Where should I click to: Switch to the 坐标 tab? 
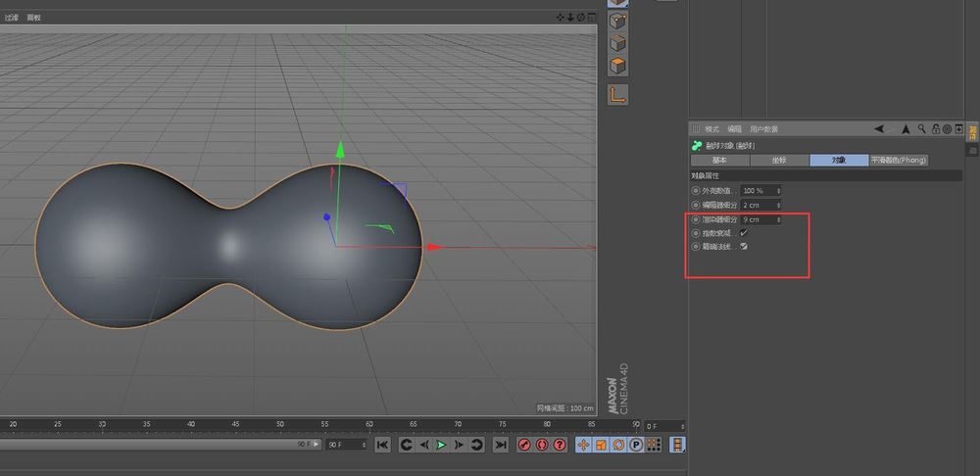tap(779, 160)
